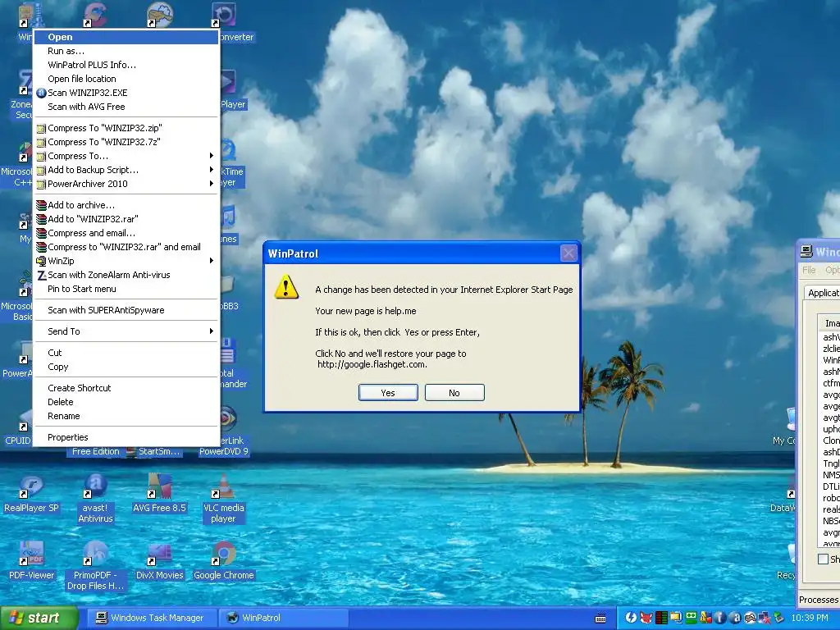Click the green robot face tray icon
Image resolution: width=840 pixels, height=630 pixels.
[x=691, y=618]
